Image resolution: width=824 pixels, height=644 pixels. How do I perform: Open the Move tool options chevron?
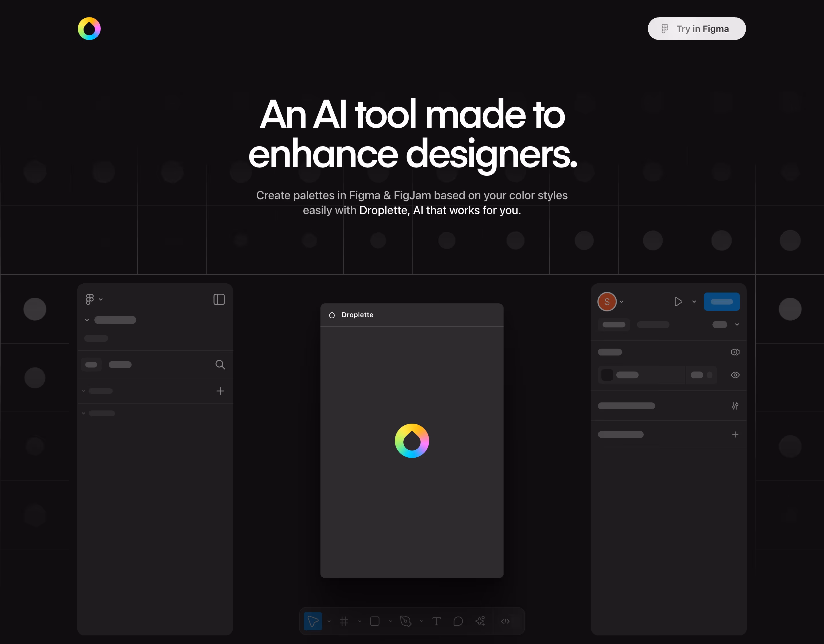click(x=329, y=621)
